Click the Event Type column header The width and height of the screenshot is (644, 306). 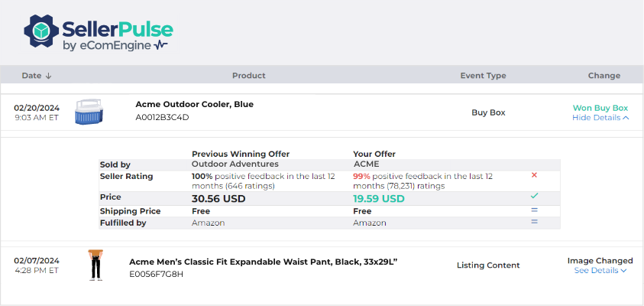click(483, 76)
